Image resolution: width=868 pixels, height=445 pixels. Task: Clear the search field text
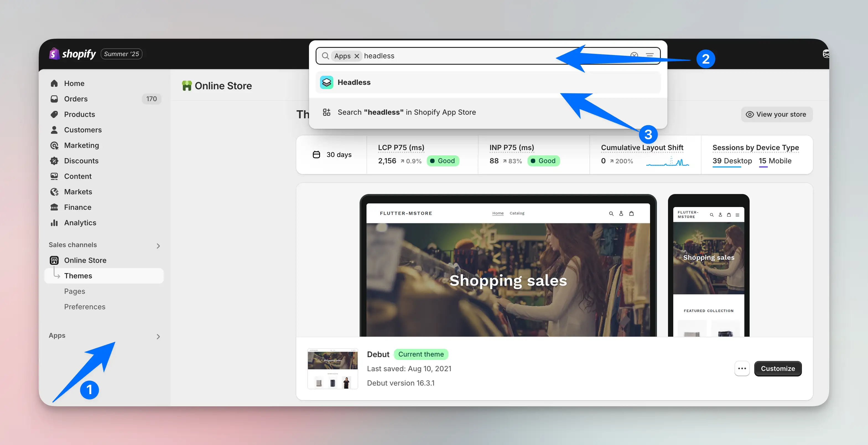point(634,56)
